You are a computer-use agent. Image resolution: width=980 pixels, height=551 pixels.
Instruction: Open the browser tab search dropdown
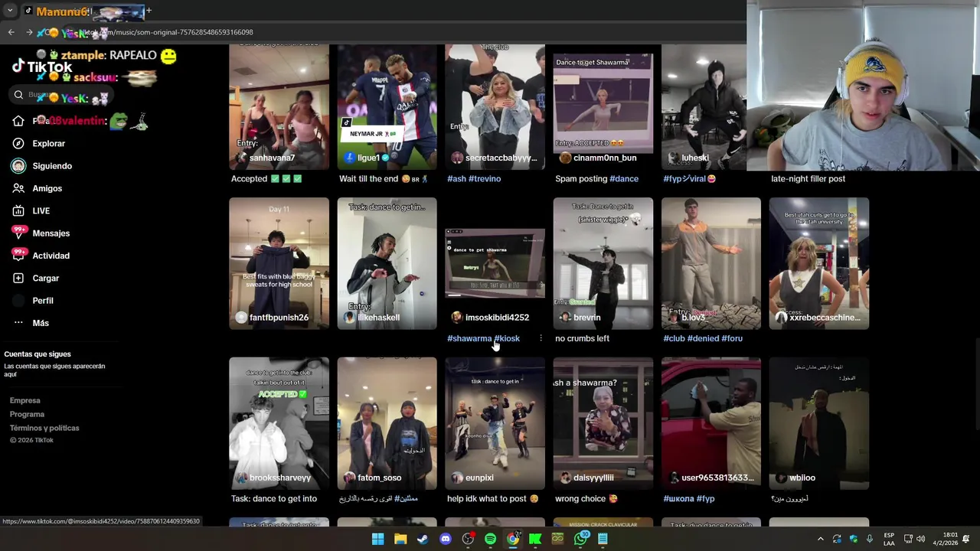10,11
